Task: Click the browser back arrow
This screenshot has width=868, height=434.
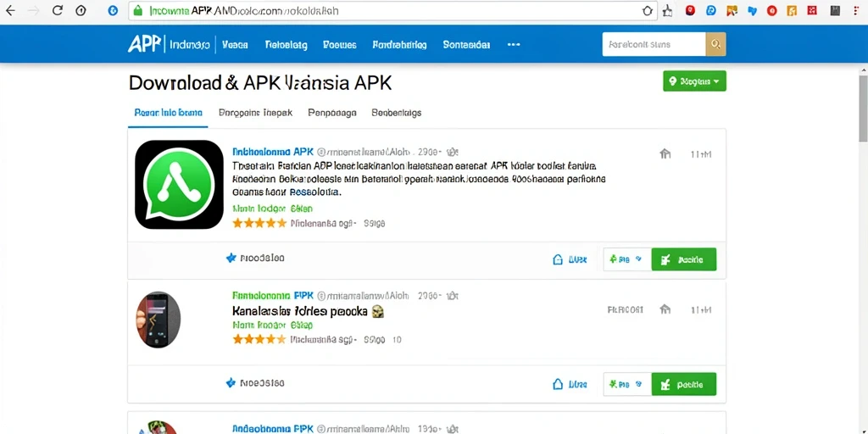Action: pyautogui.click(x=10, y=10)
